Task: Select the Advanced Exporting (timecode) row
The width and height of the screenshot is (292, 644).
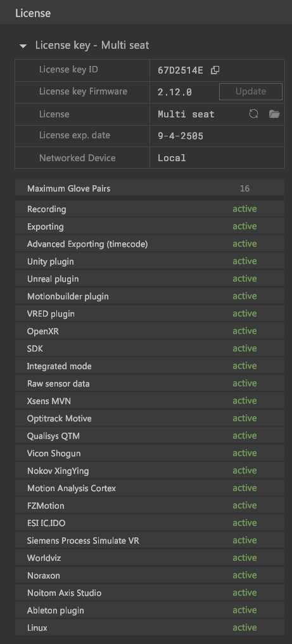Action: (x=149, y=244)
